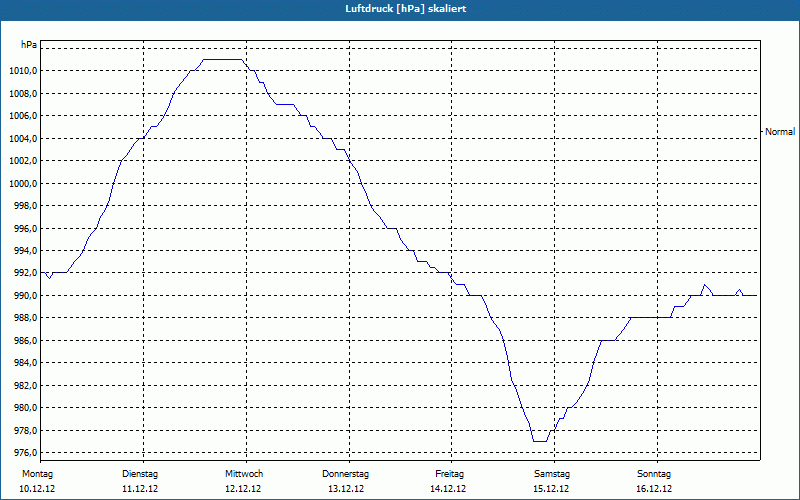
Task: Click the '984,0' y-axis value
Action: (26, 363)
